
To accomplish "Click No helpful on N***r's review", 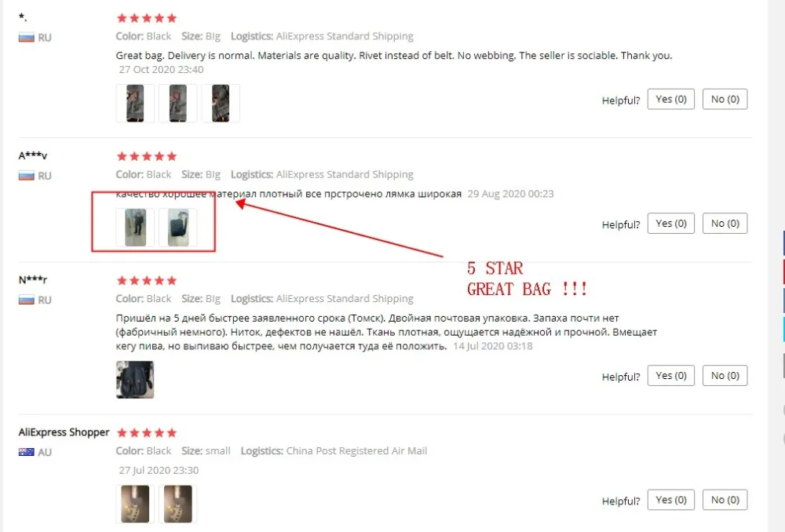I will pos(725,375).
